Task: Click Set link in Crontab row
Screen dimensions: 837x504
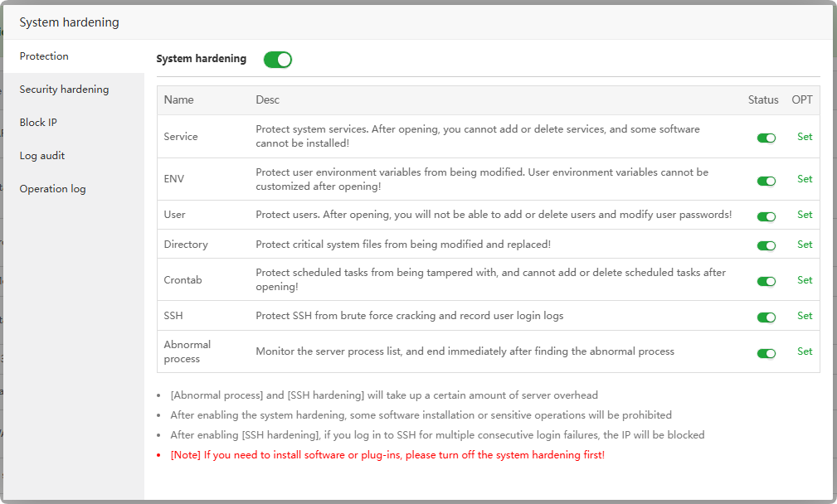Action: click(x=805, y=280)
